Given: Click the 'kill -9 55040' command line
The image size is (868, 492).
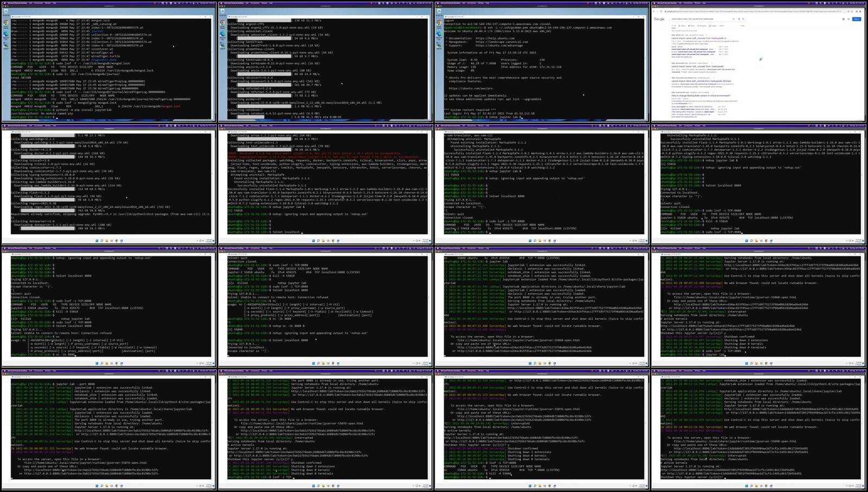Looking at the screenshot, I should (x=477, y=473).
